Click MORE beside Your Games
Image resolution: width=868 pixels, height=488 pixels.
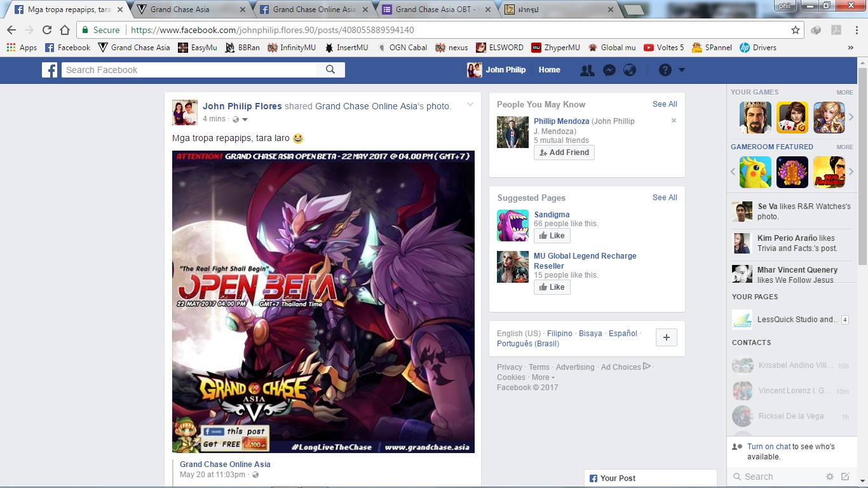pos(844,93)
